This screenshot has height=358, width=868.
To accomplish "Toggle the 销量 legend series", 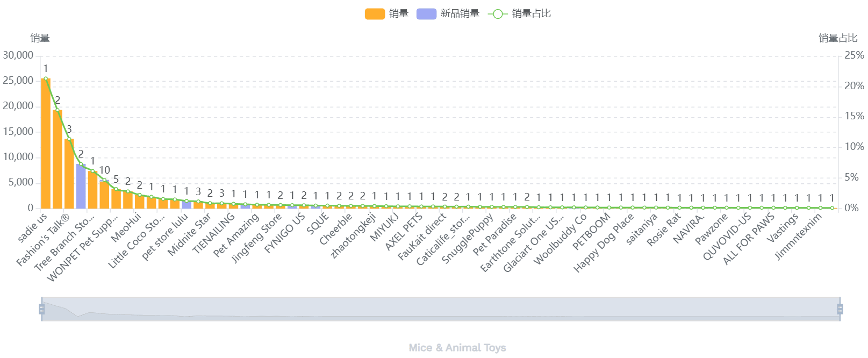I will pos(398,14).
